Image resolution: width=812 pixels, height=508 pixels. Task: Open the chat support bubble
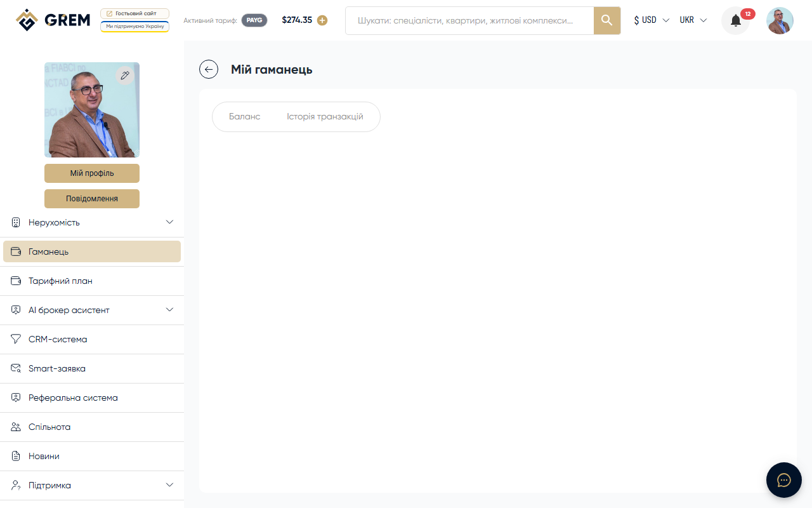[x=783, y=479]
